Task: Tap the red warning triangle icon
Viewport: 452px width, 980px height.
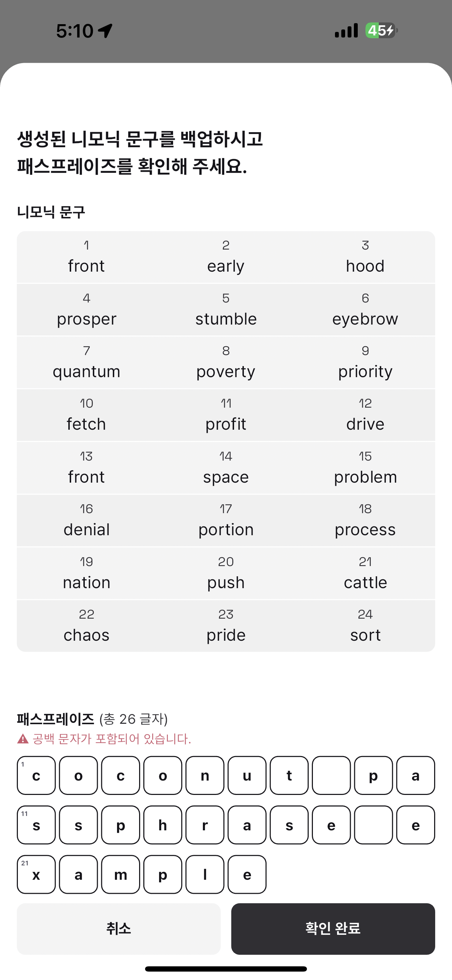Action: click(23, 739)
